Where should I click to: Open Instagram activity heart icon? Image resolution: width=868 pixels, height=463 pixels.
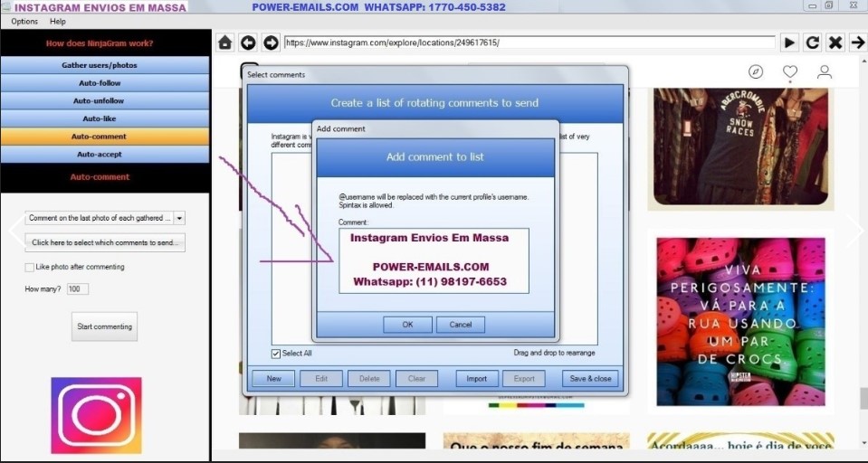click(790, 72)
